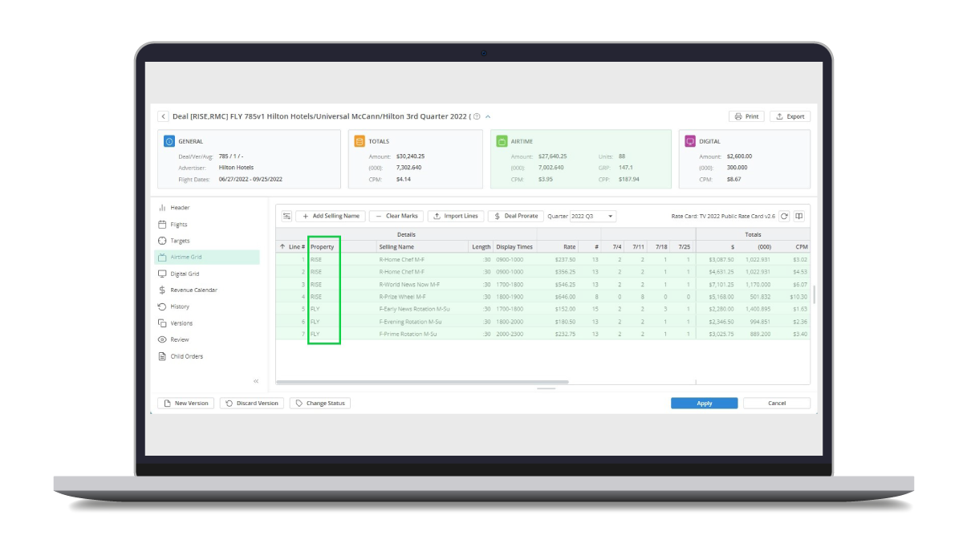Click the $356.25 rate cell
963x560 pixels.
559,272
